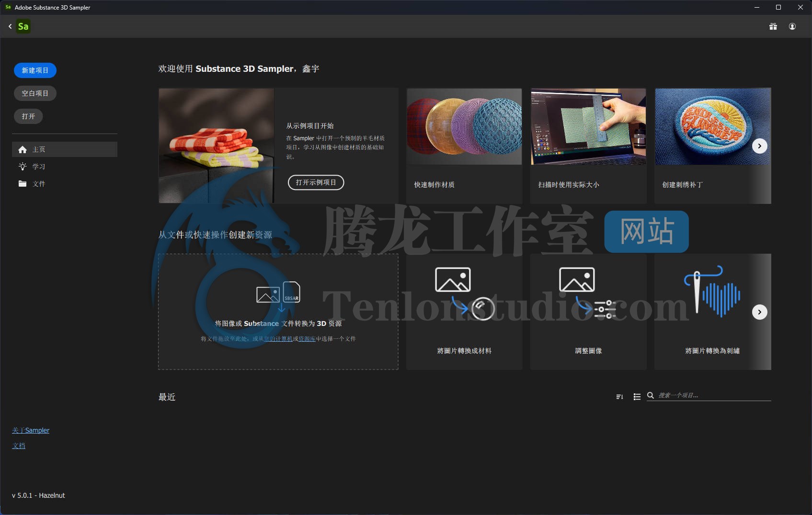
Task: Open the 关于 Sampler link
Action: click(31, 430)
